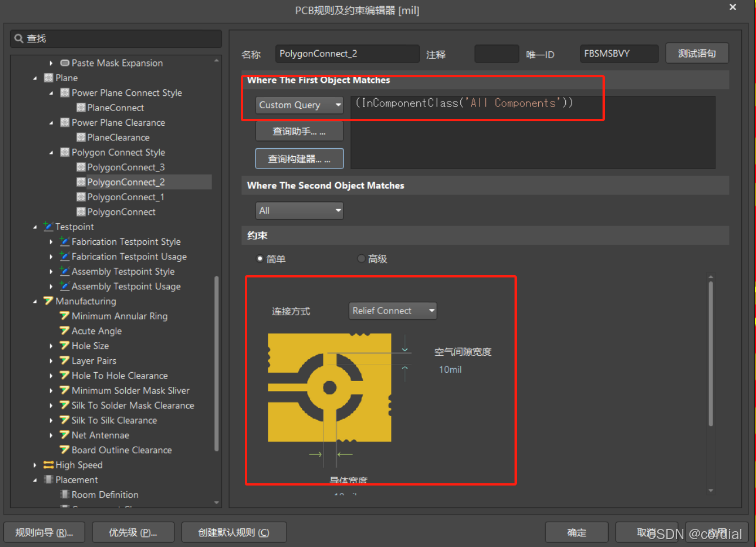
Task: Open the Custom Query dropdown
Action: [300, 105]
